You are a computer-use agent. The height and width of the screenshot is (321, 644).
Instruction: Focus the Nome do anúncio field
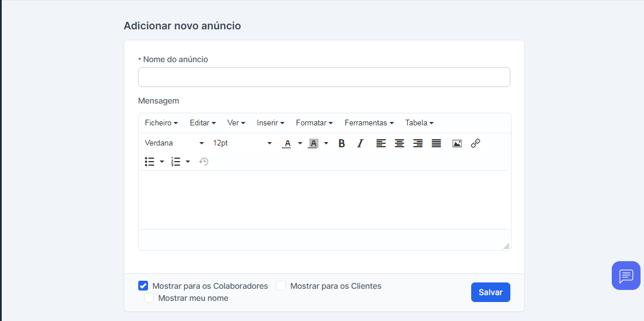click(324, 77)
